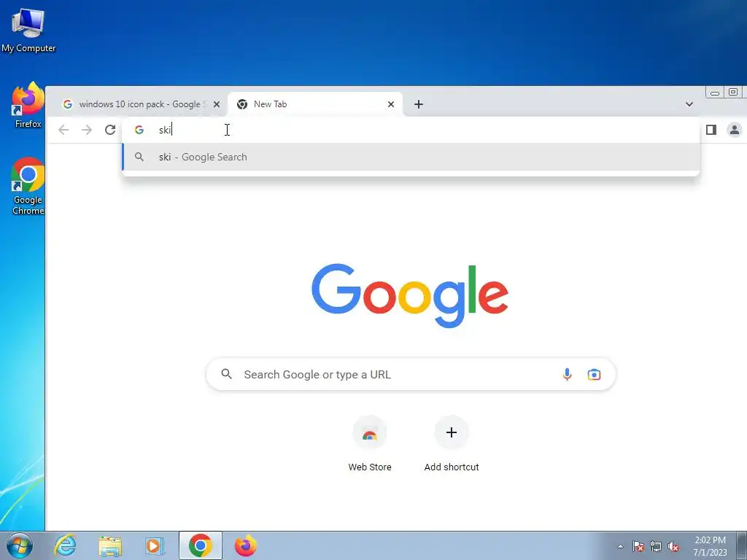Screen dimensions: 747x560
Task: Open the tab search dropdown chevron
Action: (689, 104)
